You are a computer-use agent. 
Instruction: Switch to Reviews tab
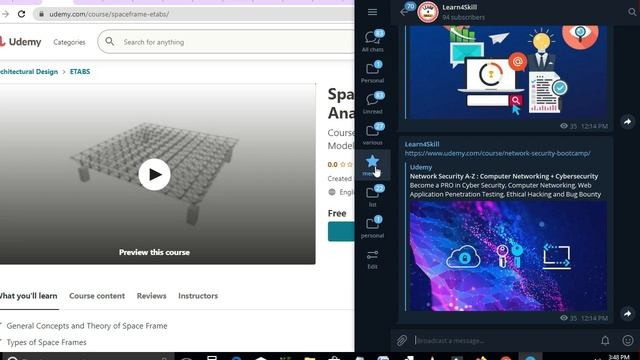(151, 296)
